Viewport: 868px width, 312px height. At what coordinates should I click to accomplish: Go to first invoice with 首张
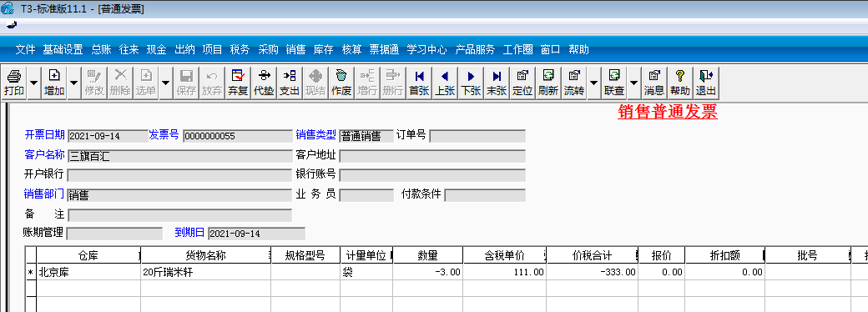point(419,83)
